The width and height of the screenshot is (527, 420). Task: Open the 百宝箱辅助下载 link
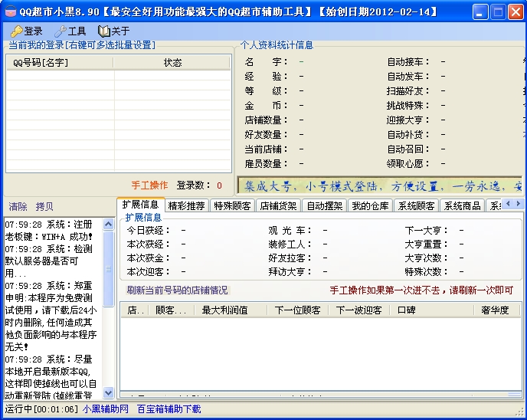(x=169, y=409)
